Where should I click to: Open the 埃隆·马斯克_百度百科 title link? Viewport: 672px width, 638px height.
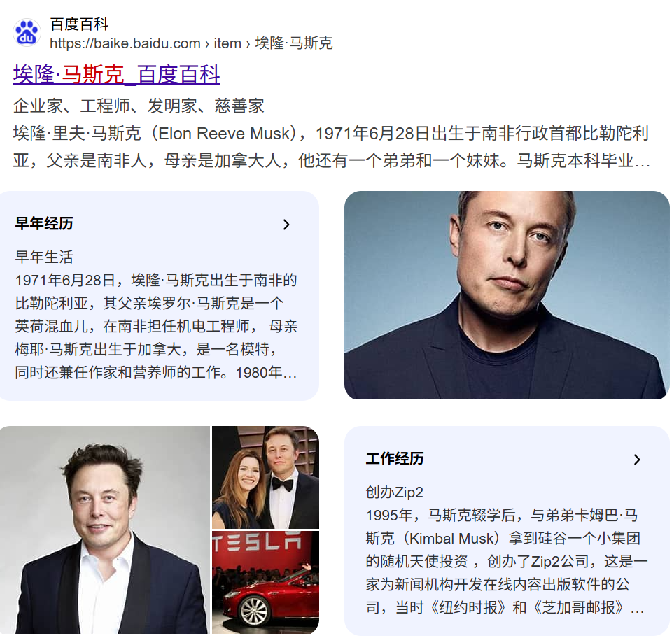point(117,75)
